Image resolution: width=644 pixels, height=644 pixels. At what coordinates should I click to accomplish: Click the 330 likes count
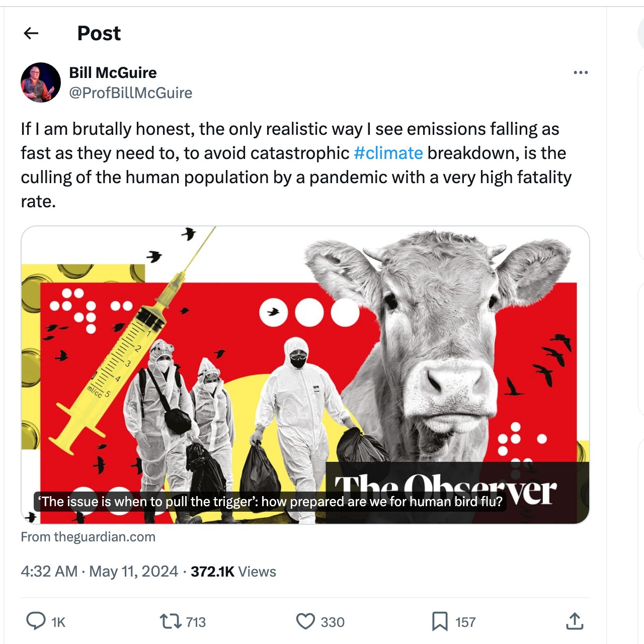(x=333, y=622)
